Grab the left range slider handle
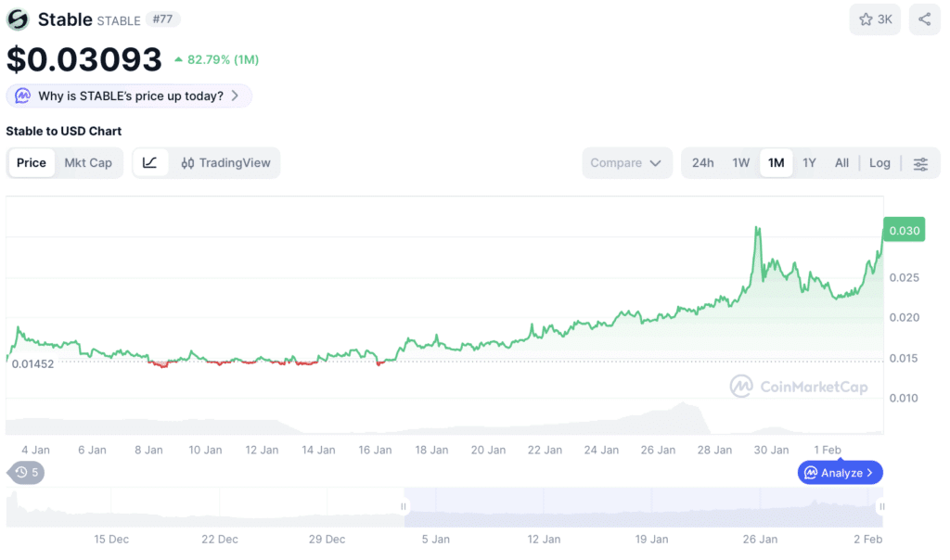 [x=404, y=506]
